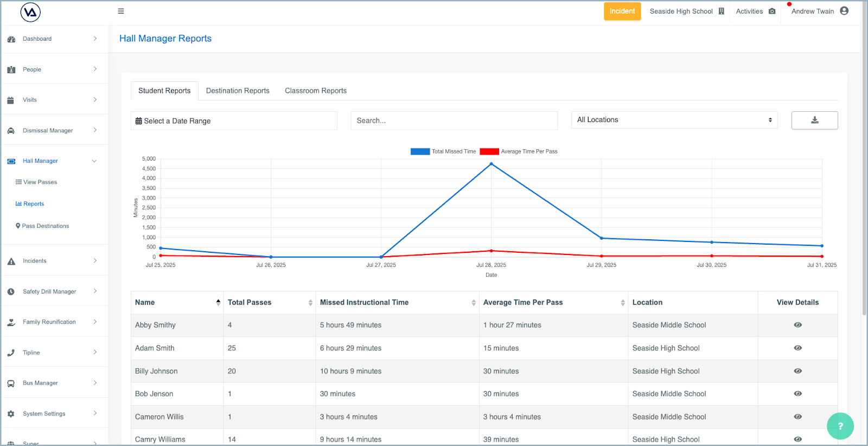
Task: Click the Visits calendar icon
Action: point(11,100)
